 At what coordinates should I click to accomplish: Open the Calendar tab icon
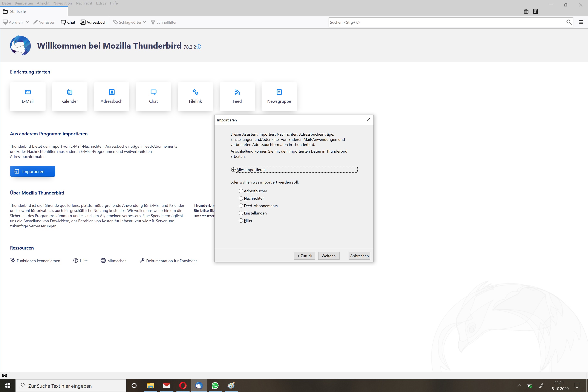pos(526,12)
